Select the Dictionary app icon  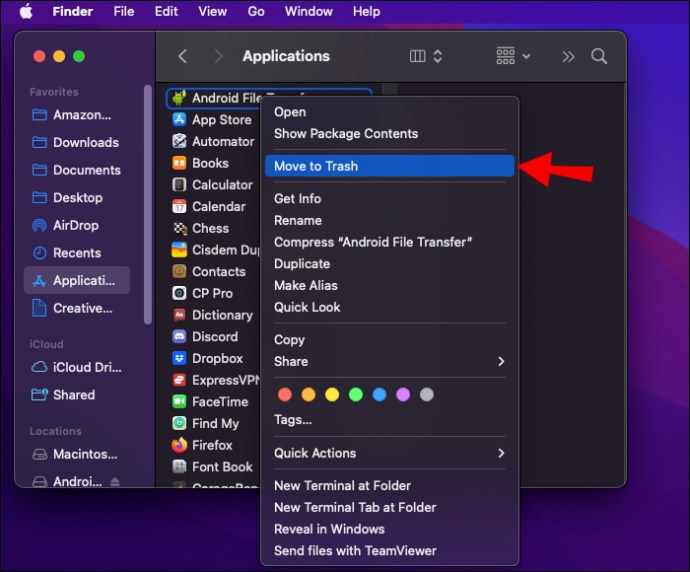tap(179, 315)
